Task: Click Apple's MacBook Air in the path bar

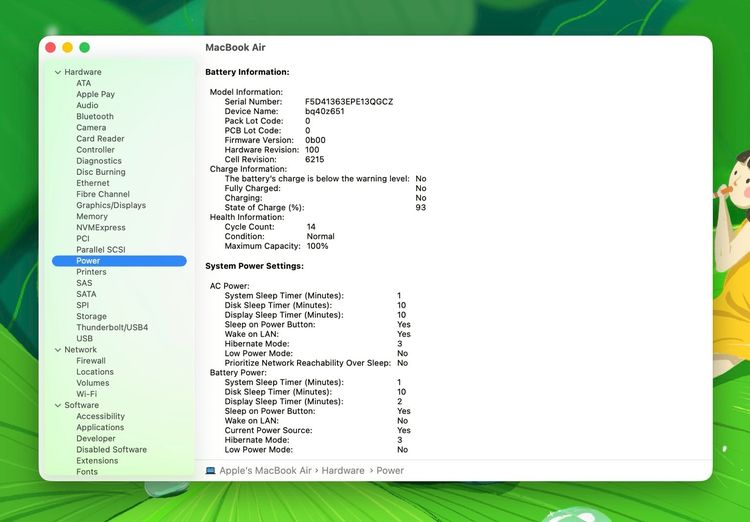Action: [x=265, y=471]
